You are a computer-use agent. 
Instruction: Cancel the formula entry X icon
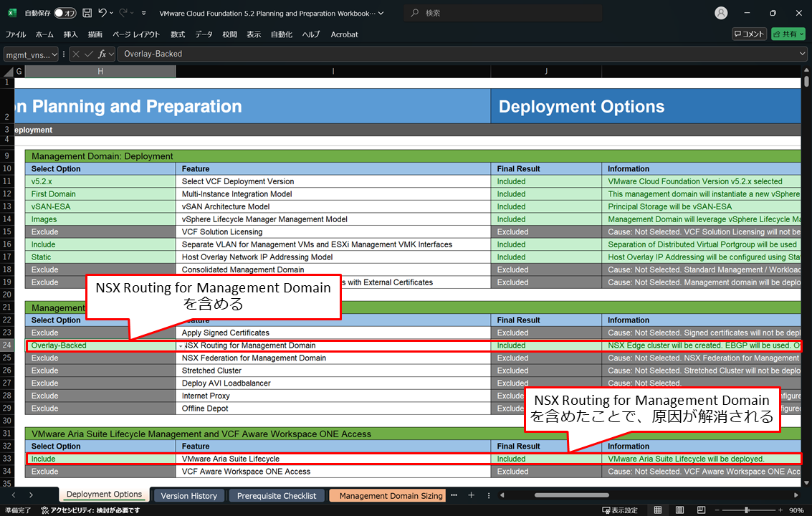click(x=75, y=54)
